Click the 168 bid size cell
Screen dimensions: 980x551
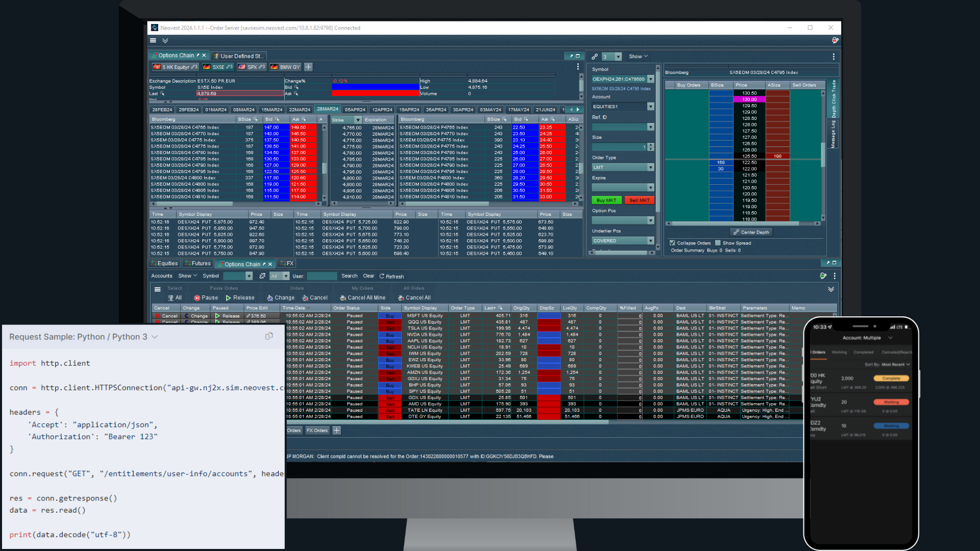pos(721,162)
